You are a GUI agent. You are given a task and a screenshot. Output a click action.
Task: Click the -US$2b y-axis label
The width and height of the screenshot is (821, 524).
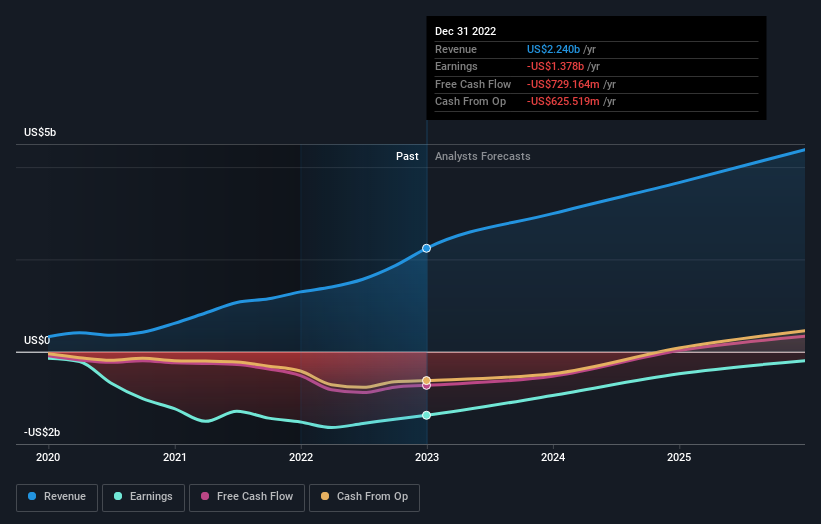pyautogui.click(x=42, y=432)
